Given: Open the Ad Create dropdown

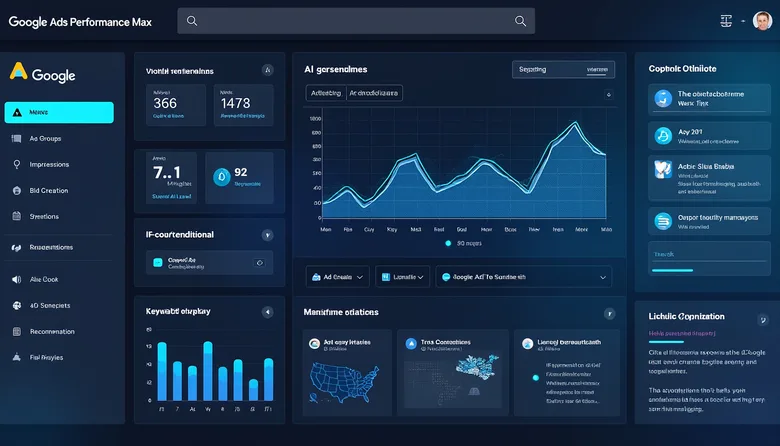Looking at the screenshot, I should point(337,277).
